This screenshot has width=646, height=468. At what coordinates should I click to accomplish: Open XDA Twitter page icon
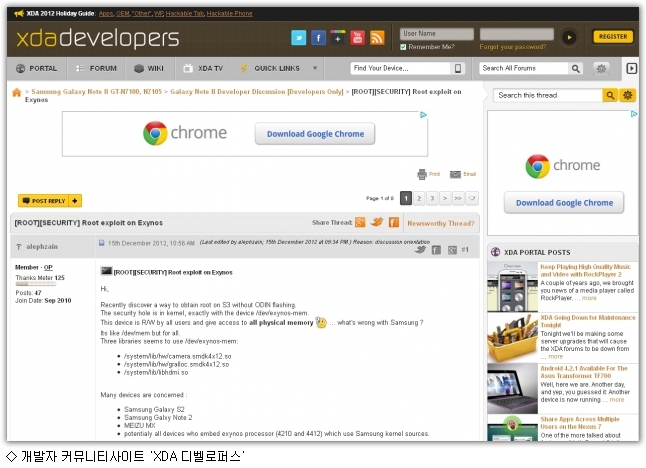tap(299, 38)
